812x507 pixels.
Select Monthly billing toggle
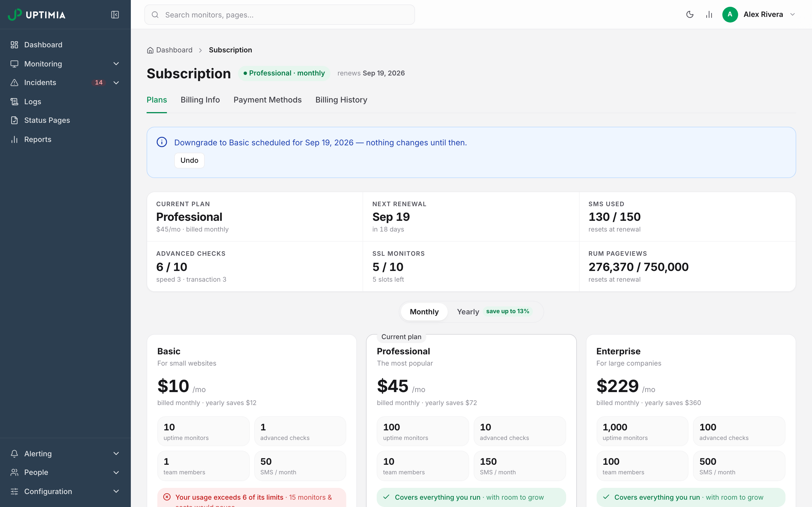tap(424, 312)
